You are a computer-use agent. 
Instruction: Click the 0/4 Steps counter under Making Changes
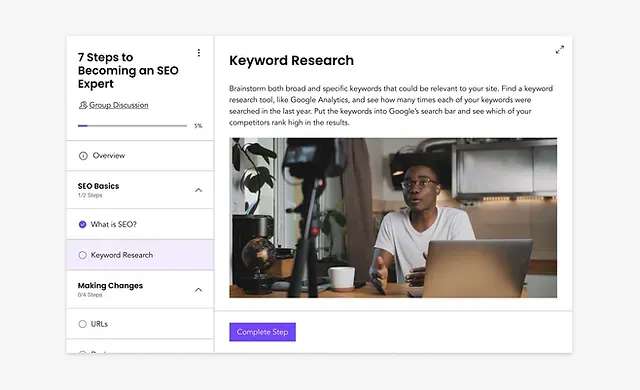[x=90, y=295]
